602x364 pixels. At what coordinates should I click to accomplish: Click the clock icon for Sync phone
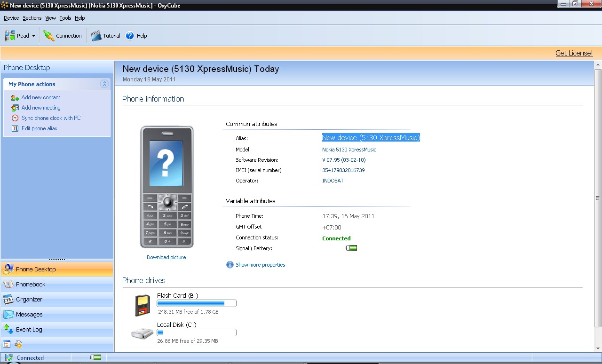(15, 118)
